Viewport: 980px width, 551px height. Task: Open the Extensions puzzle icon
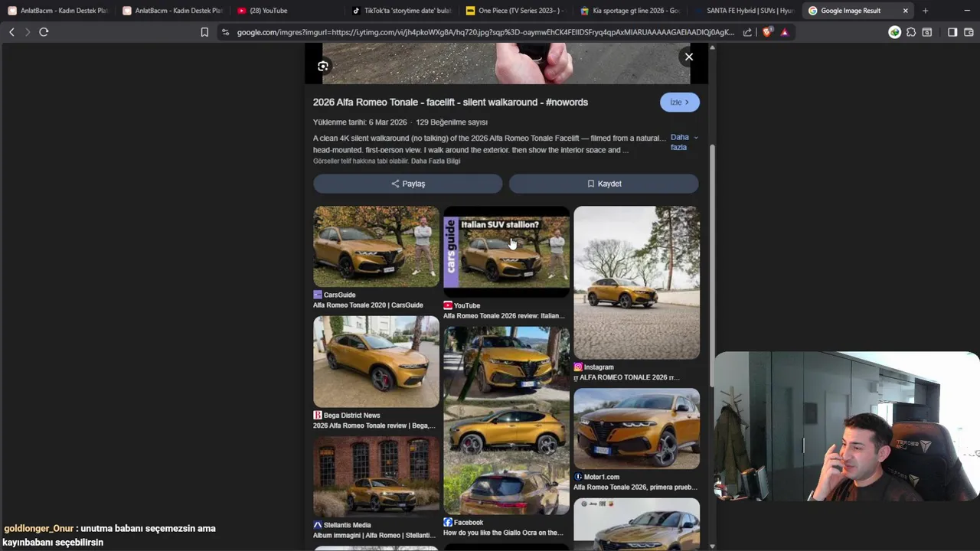point(911,32)
